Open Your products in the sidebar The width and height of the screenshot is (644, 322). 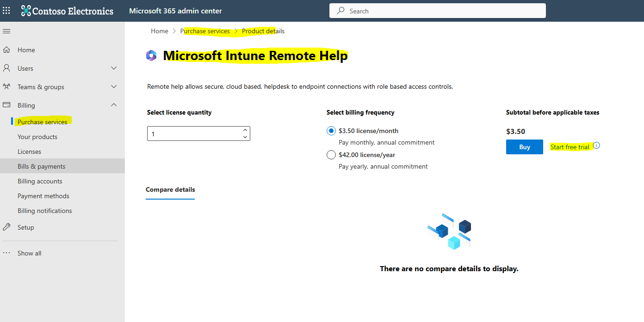point(37,137)
